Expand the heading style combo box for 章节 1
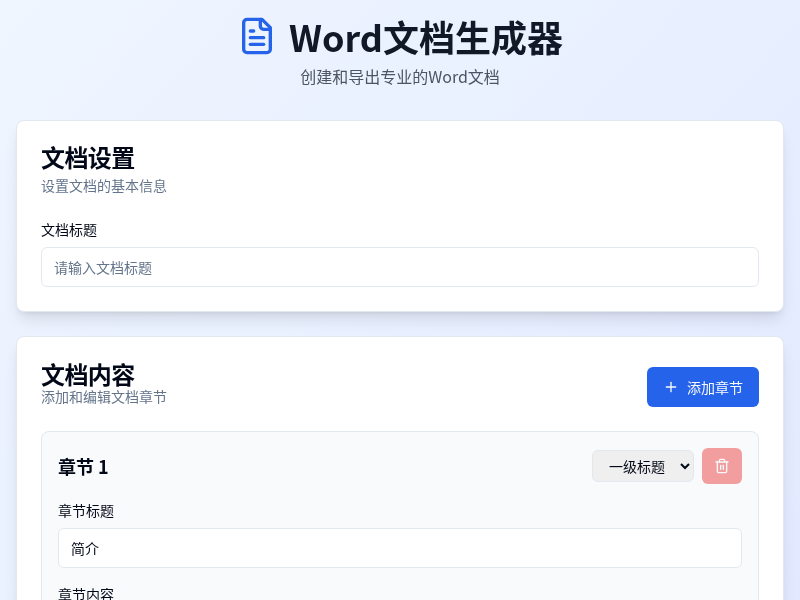This screenshot has height=600, width=800. 643,466
